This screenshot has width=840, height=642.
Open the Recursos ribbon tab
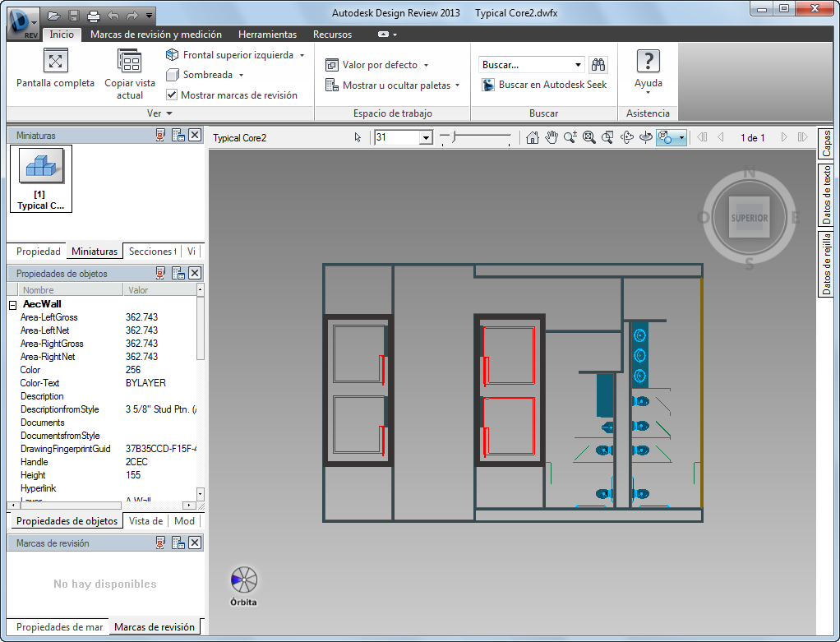pyautogui.click(x=332, y=35)
